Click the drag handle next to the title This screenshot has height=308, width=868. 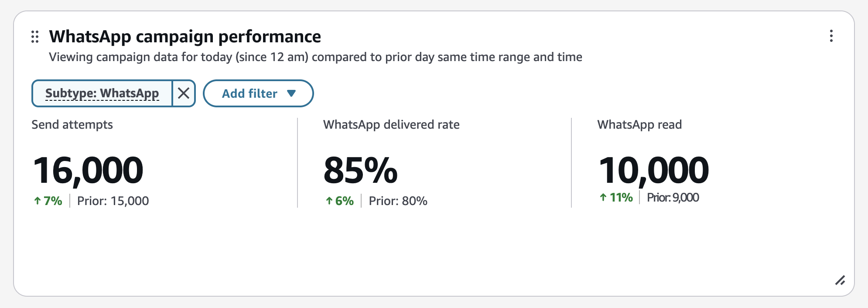(35, 37)
